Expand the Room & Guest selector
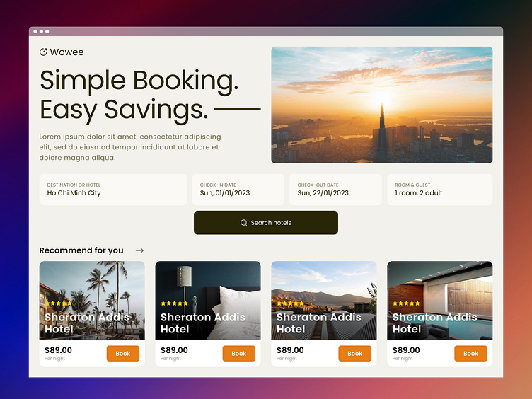532x399 pixels. tap(440, 190)
